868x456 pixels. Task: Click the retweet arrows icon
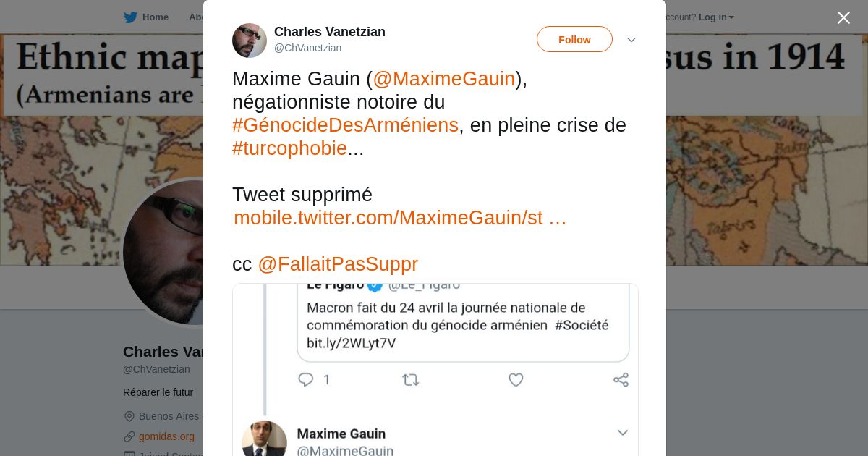[410, 379]
